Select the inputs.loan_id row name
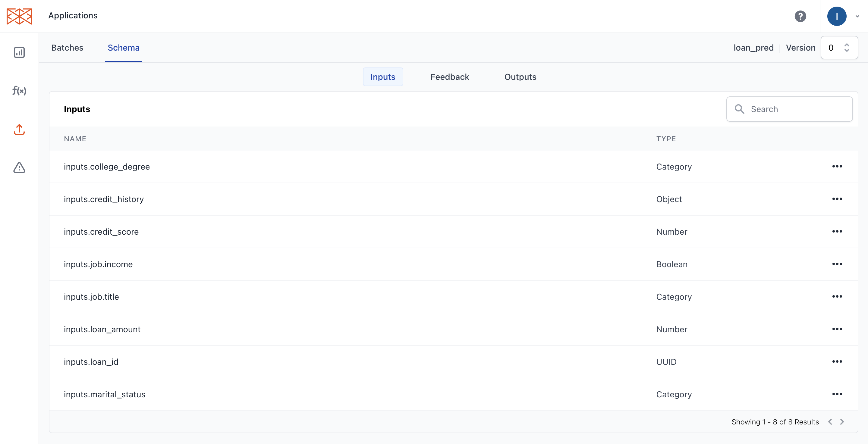 pos(91,362)
